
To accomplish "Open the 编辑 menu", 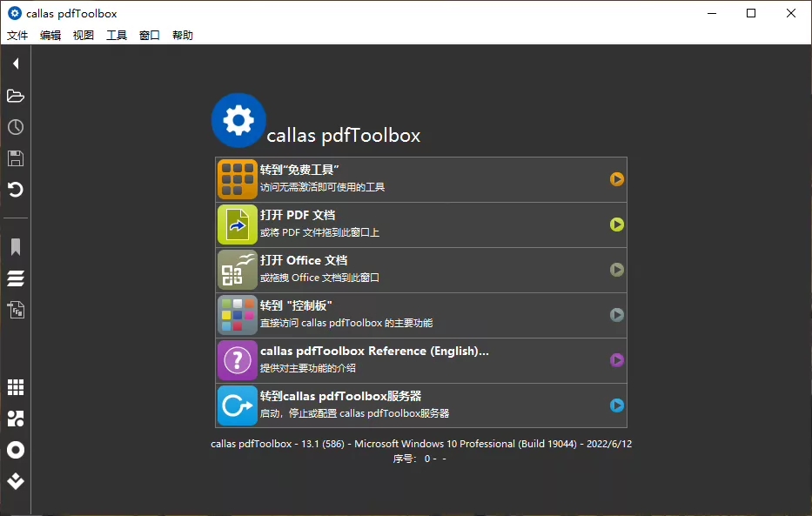I will pos(50,35).
